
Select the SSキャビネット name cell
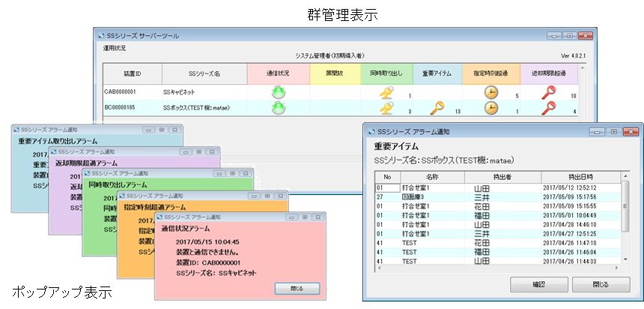coord(204,92)
